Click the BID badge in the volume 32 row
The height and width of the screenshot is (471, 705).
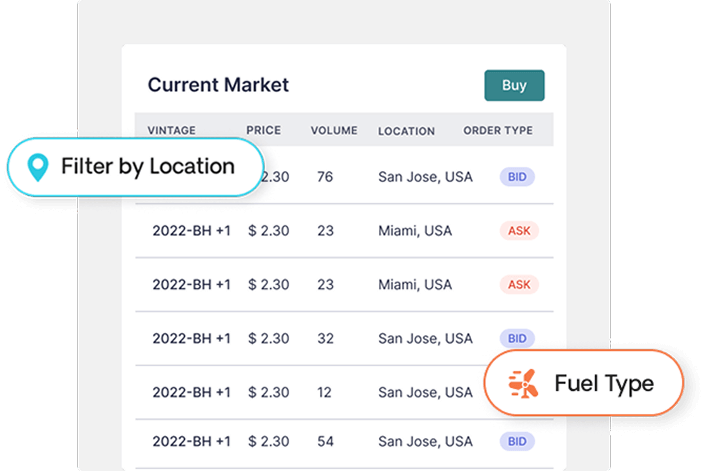pos(517,338)
